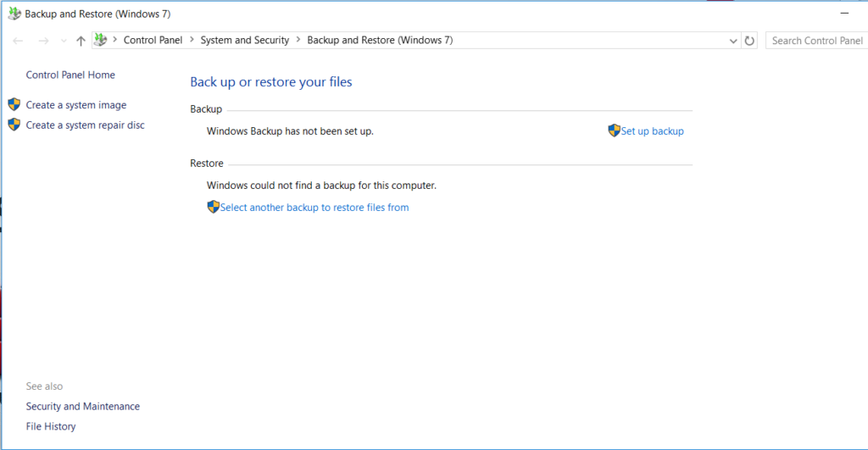Click the title bar window icon
This screenshot has width=868, height=450.
click(14, 14)
